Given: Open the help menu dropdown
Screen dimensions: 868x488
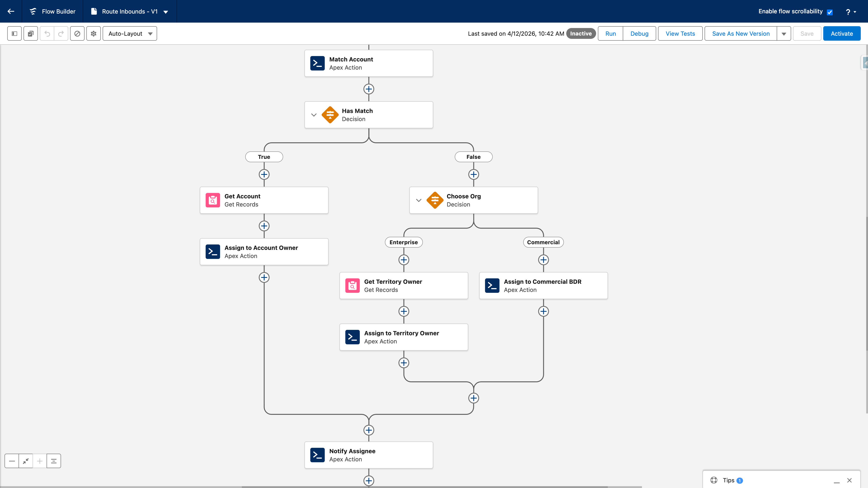Looking at the screenshot, I should coord(850,12).
